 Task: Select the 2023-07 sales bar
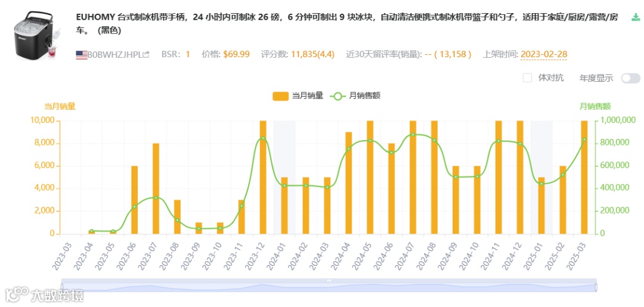tap(156, 188)
